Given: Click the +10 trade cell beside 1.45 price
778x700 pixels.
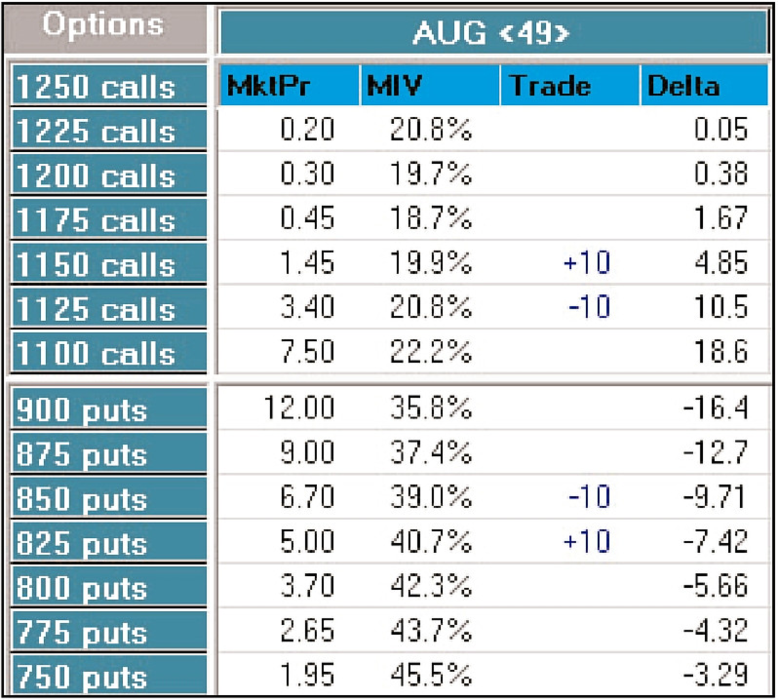Looking at the screenshot, I should (587, 262).
